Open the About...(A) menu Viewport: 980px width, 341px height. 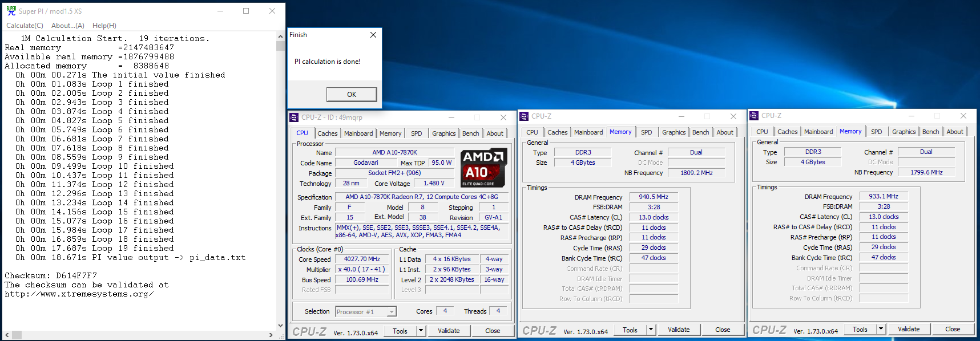tap(68, 26)
